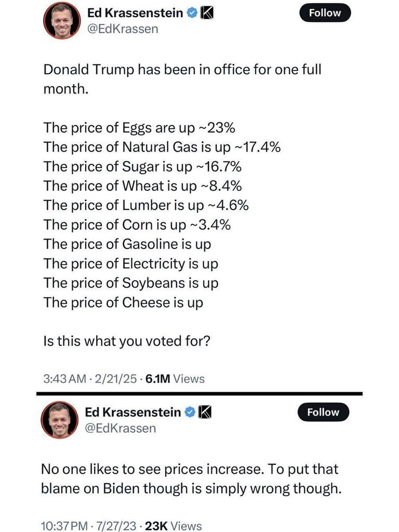This screenshot has width=399, height=532.
Task: Click the 10:37 PM timestamp
Action: tap(64, 526)
